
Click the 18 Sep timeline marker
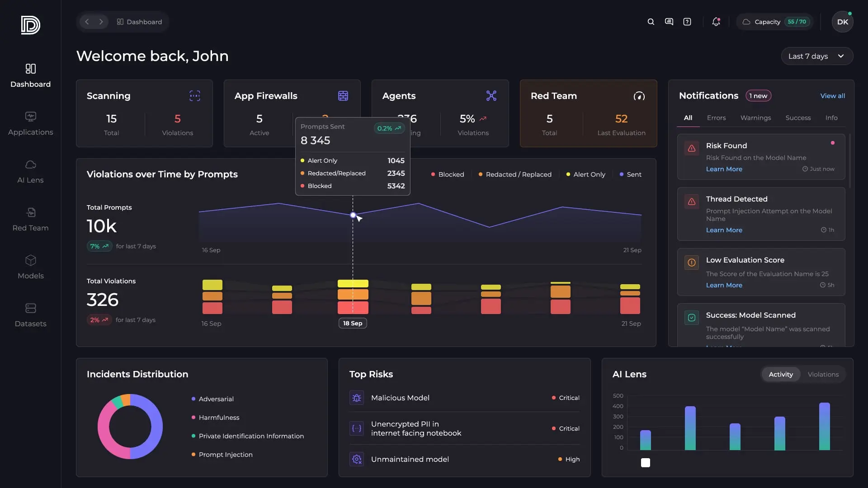[x=353, y=323]
